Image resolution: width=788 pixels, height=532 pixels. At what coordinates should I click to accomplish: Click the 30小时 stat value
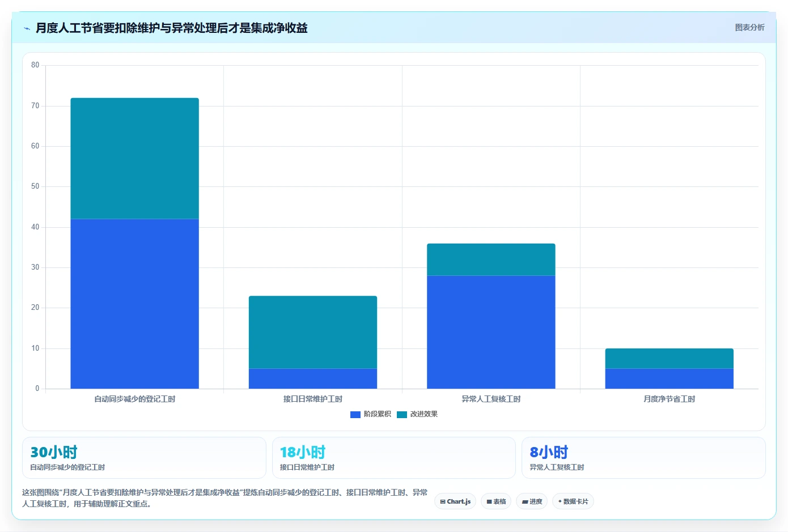(54, 452)
